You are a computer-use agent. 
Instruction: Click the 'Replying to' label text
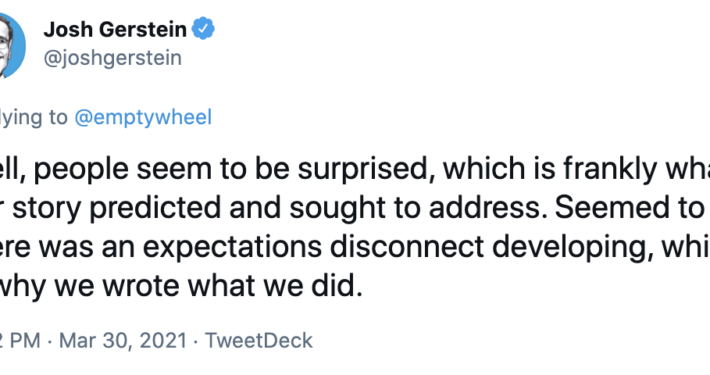pos(34,117)
